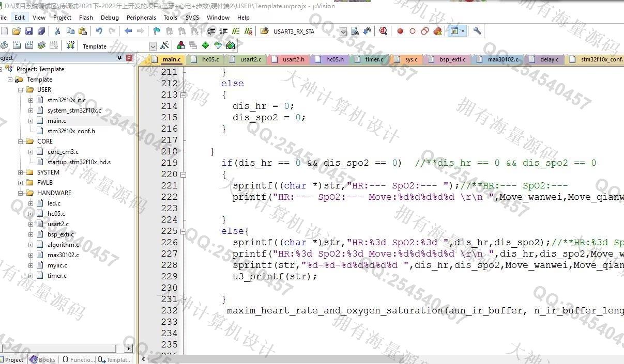Open the Flash menu
This screenshot has height=364, width=624.
pyautogui.click(x=86, y=17)
